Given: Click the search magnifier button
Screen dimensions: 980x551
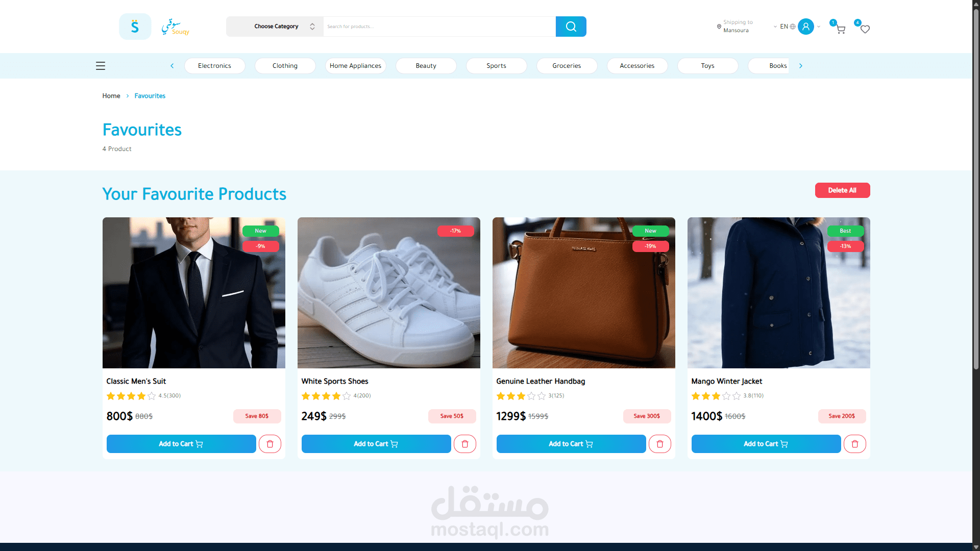Looking at the screenshot, I should pyautogui.click(x=571, y=27).
